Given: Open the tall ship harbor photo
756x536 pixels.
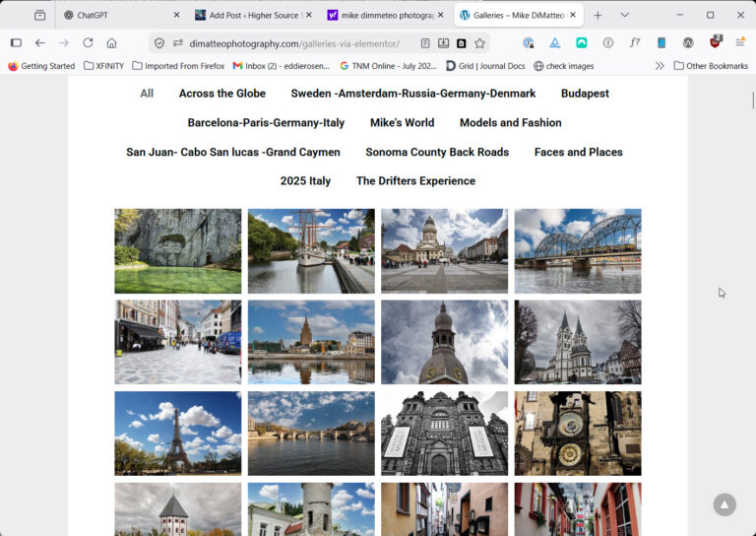Looking at the screenshot, I should [x=311, y=251].
